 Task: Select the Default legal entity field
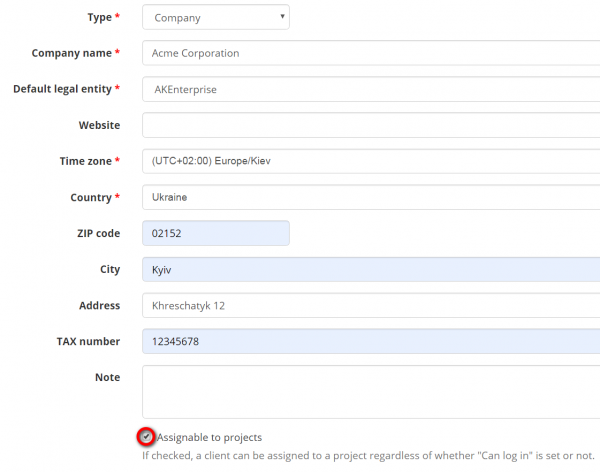(370, 89)
